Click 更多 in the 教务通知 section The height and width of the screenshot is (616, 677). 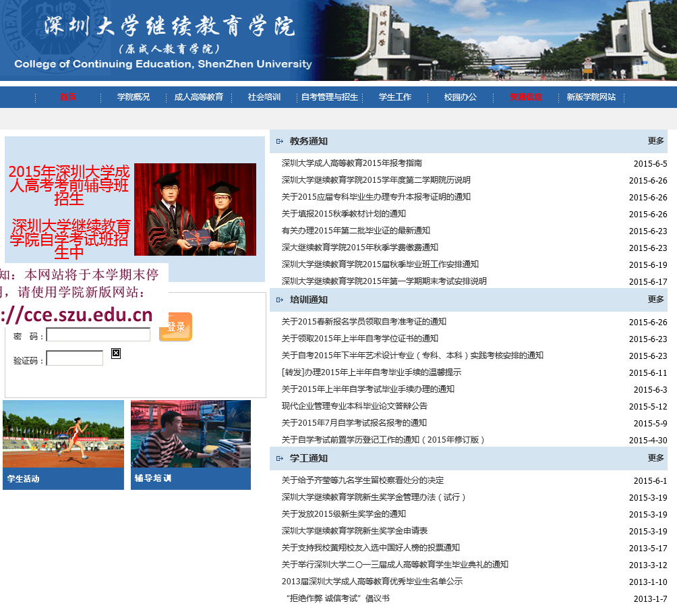[655, 141]
